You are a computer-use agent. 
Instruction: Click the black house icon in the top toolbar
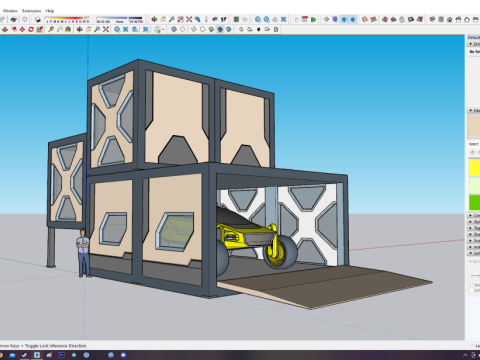(x=450, y=19)
